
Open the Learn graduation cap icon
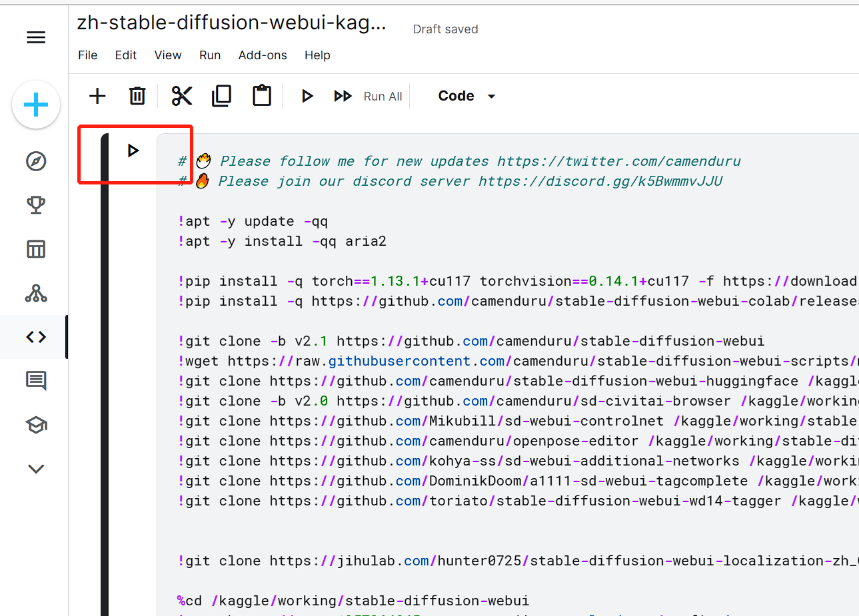(x=36, y=425)
